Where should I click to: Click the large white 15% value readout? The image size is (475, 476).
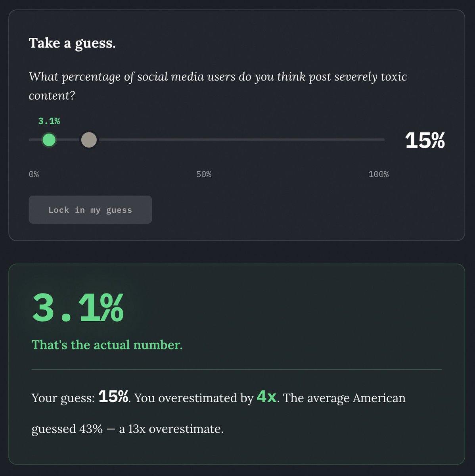click(x=425, y=140)
